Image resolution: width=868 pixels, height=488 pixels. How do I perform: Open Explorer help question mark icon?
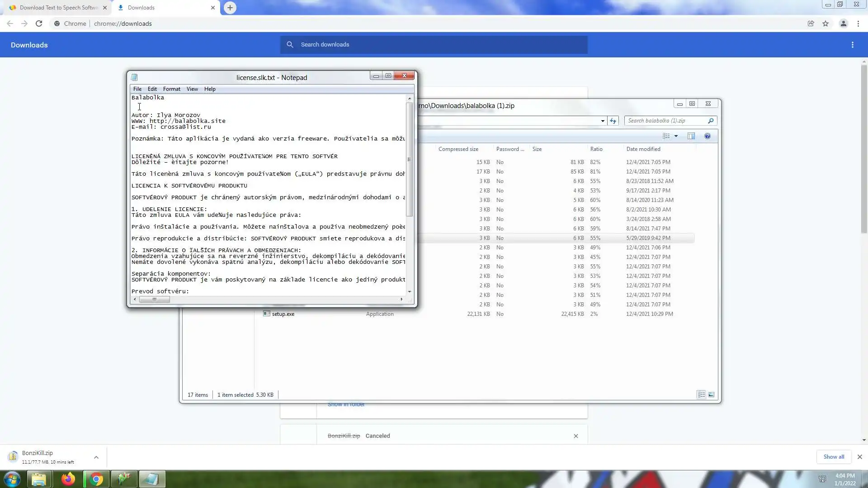coord(708,136)
